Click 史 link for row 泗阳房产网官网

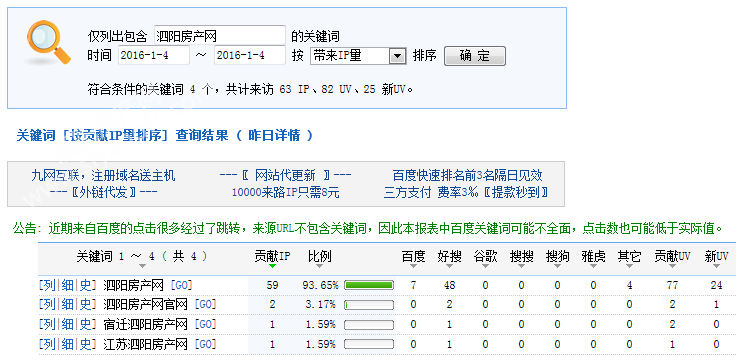coord(85,304)
